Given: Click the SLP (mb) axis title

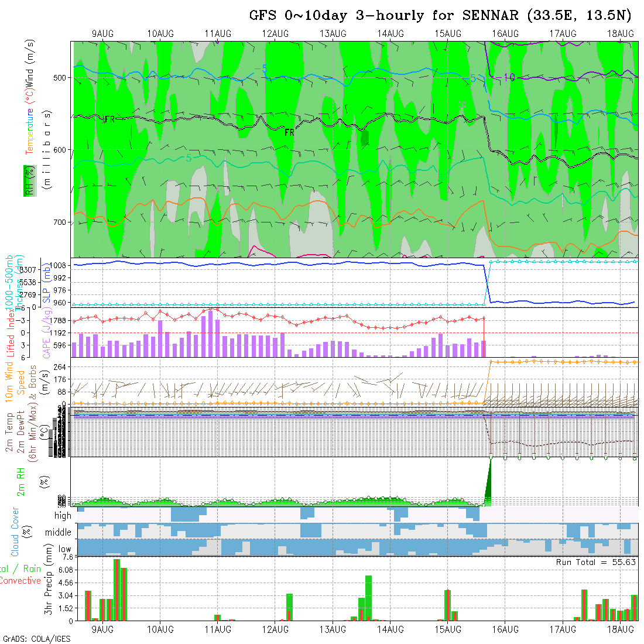Looking at the screenshot, I should pos(46,283).
